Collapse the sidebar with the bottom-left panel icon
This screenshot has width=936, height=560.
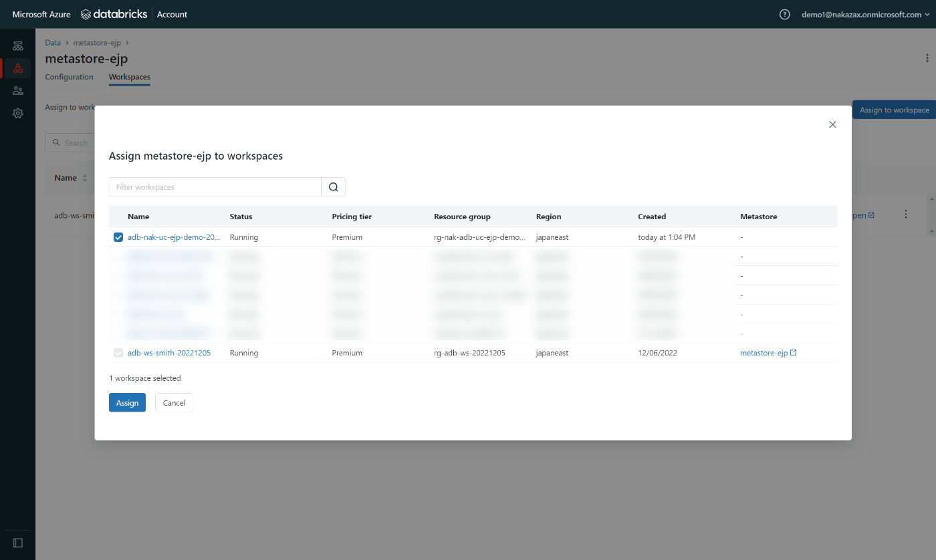(x=18, y=543)
